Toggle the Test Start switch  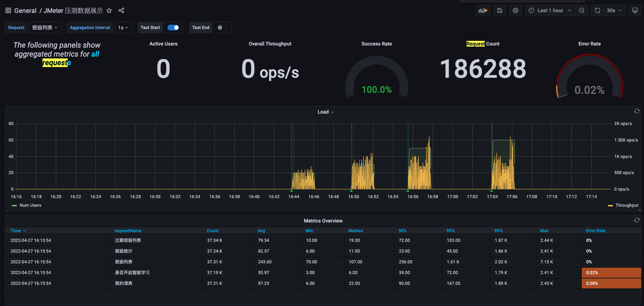(x=173, y=28)
